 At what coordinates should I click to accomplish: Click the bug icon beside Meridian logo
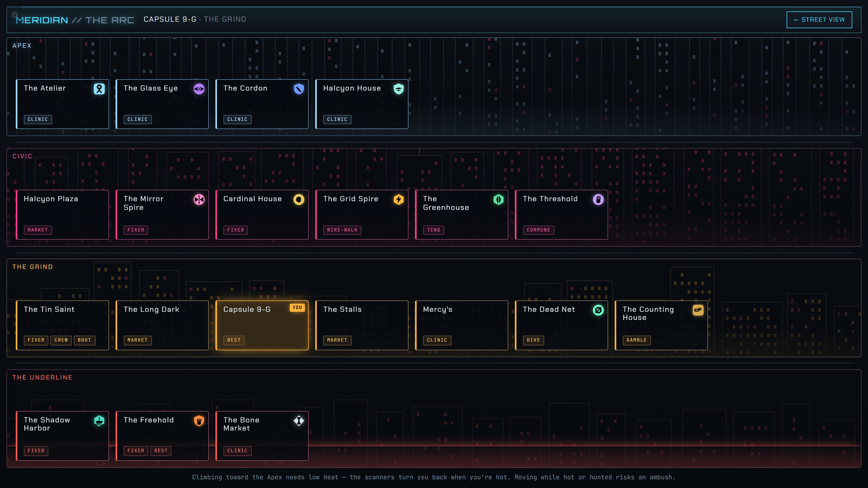14,15
